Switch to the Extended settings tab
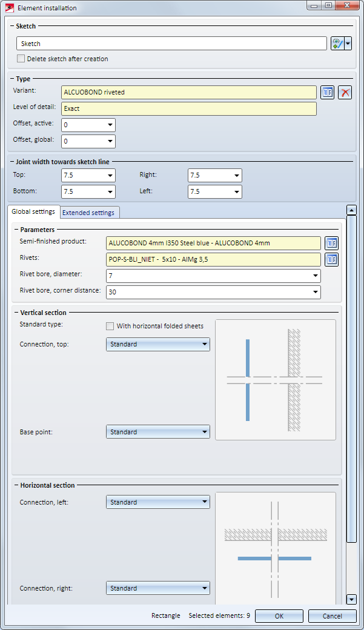 [88, 213]
